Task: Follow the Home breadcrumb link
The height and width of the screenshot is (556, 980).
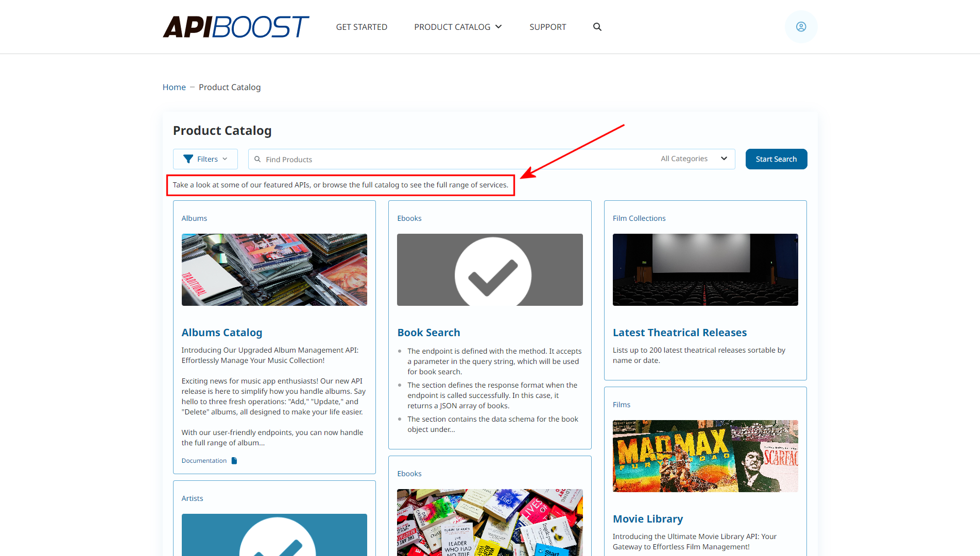Action: (174, 87)
